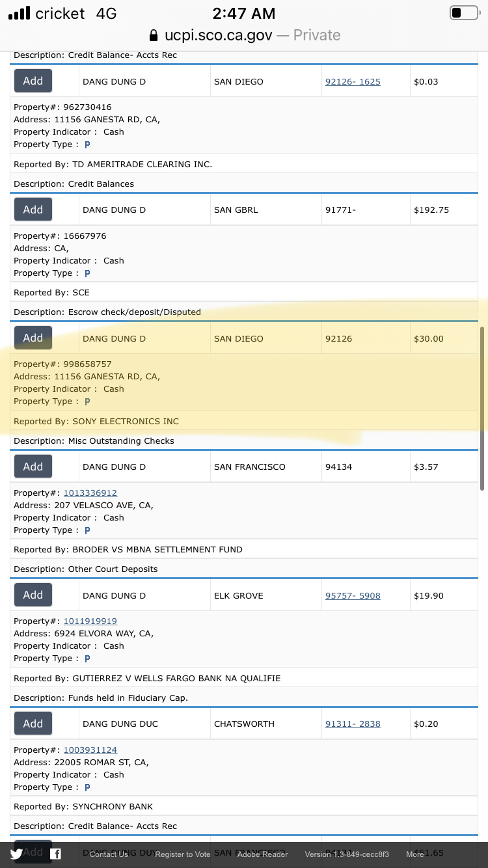
Task: Click Property Type P icon for property 998658757
Action: coord(87,401)
